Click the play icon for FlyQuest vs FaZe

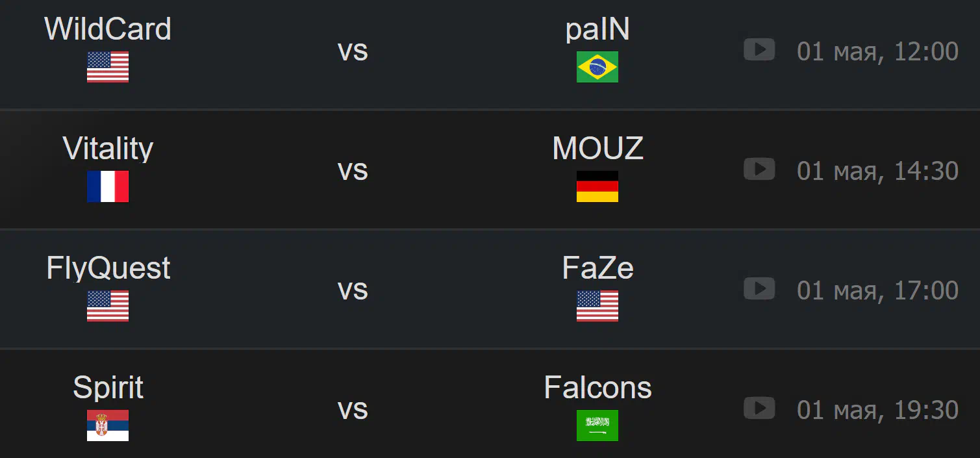(759, 288)
